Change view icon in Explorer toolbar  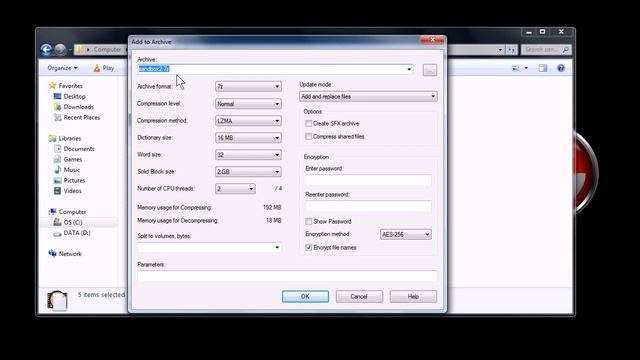tap(516, 68)
